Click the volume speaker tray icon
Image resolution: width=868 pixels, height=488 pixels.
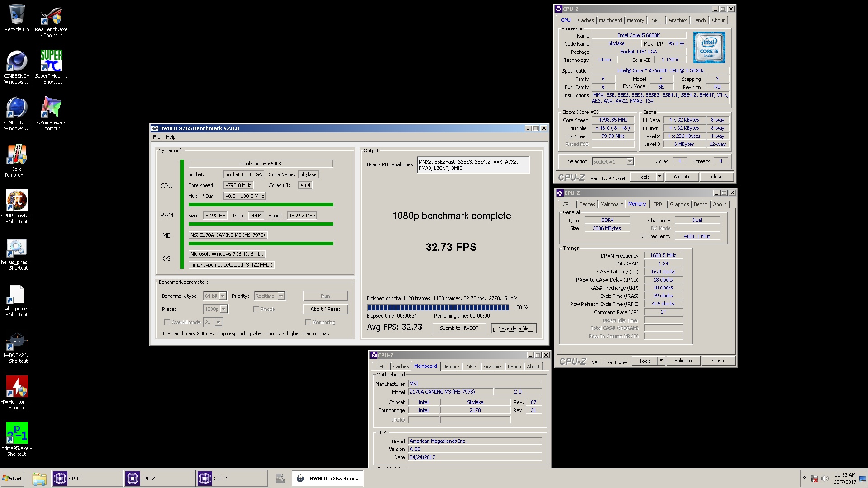(x=825, y=479)
